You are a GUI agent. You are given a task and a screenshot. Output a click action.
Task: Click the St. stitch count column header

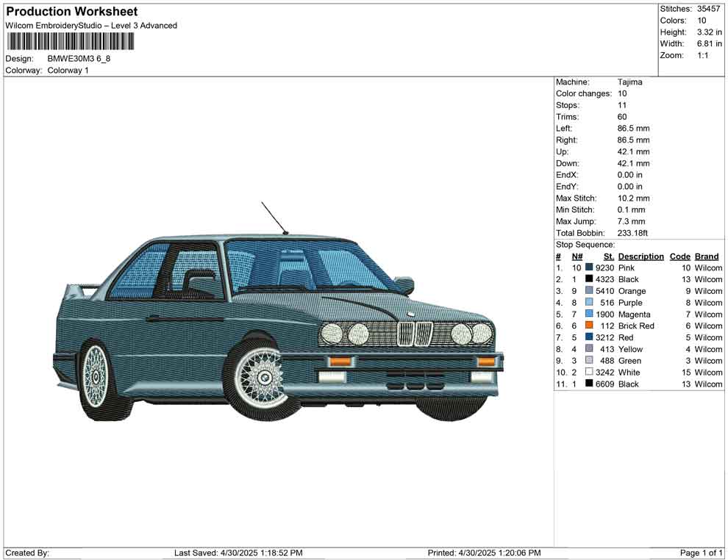pos(608,256)
